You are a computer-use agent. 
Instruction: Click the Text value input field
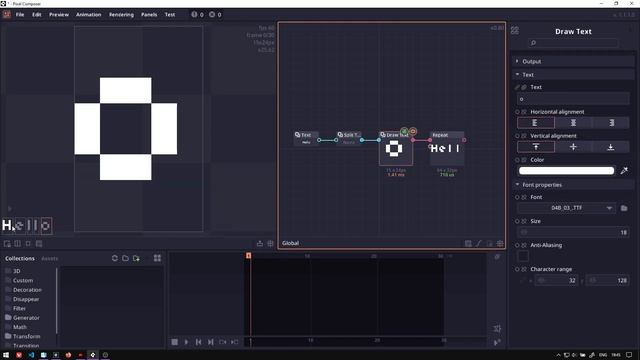(x=573, y=99)
